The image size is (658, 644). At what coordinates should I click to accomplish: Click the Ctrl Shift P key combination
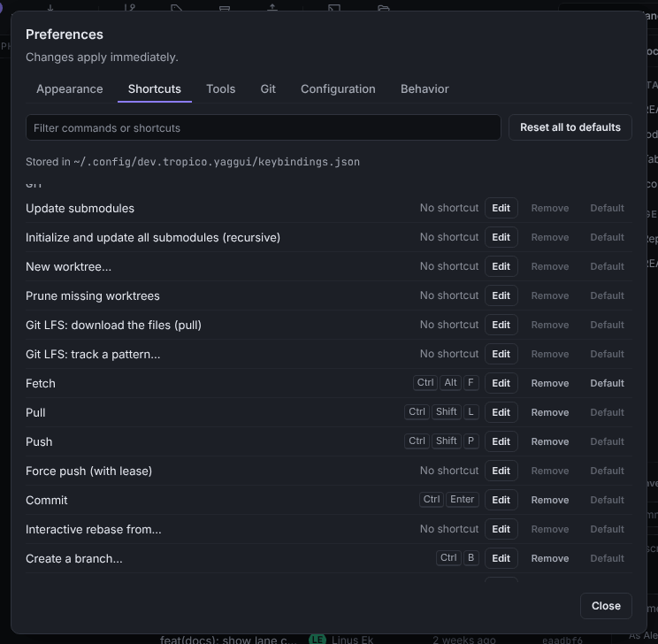pos(441,441)
